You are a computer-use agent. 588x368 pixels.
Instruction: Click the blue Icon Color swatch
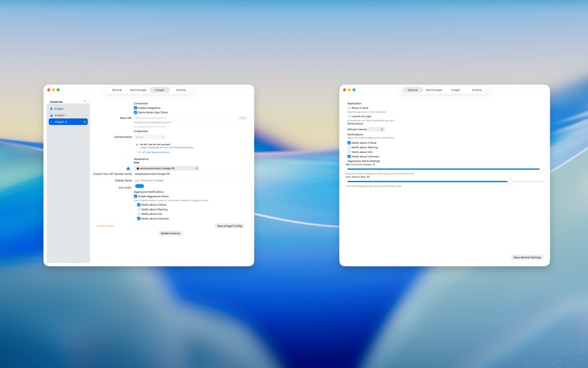click(138, 185)
